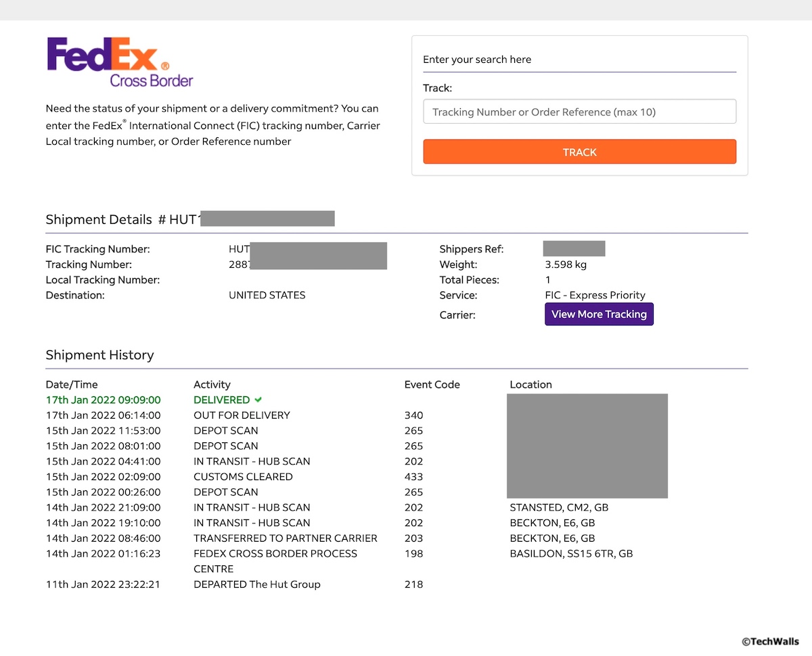Select the CUSTOMS CLEARED activity entry

tap(243, 477)
